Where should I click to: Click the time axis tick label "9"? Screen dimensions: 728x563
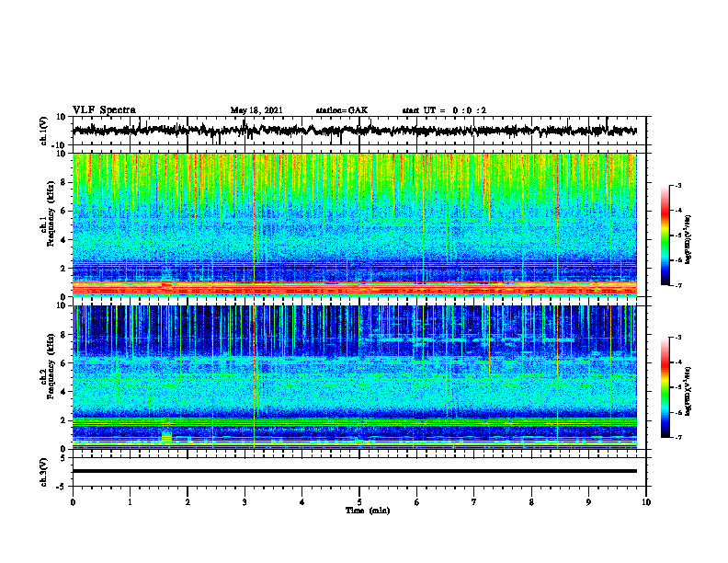pos(588,502)
